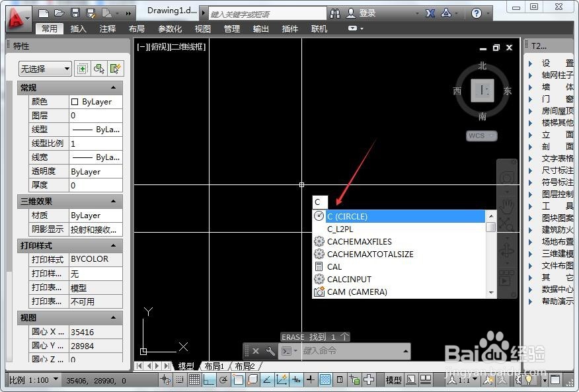
Task: Click the customize wrench icon on command line
Action: click(x=270, y=350)
